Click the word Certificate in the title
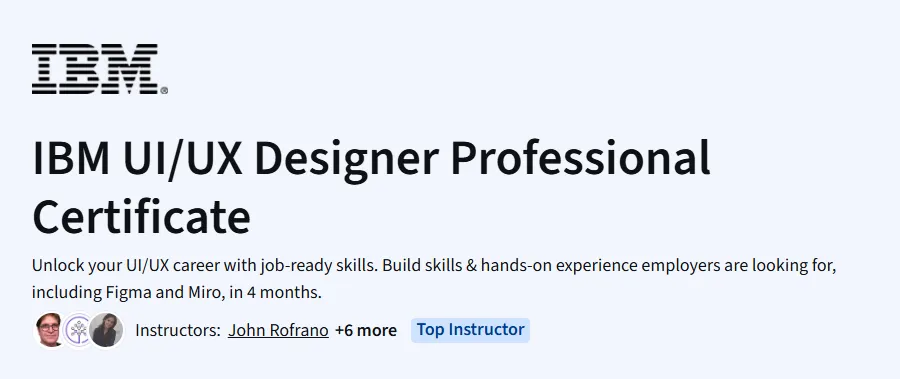Viewport: 900px width, 379px height. click(141, 216)
